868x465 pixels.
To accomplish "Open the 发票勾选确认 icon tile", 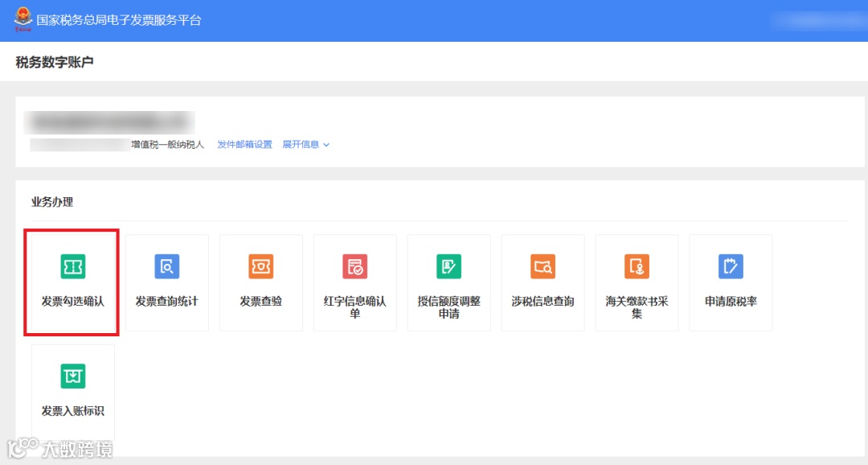I will [72, 282].
